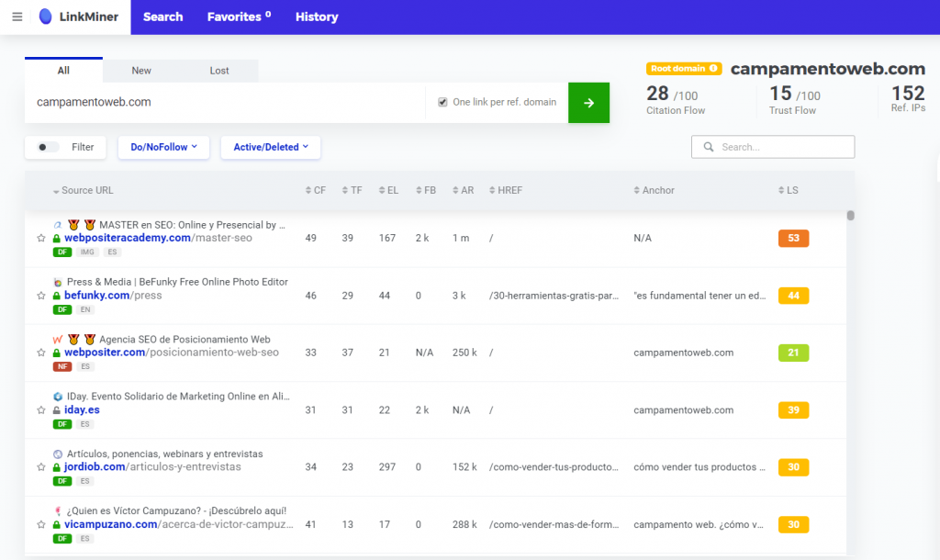Open the hamburger menu icon
The width and height of the screenshot is (940, 560).
[17, 17]
